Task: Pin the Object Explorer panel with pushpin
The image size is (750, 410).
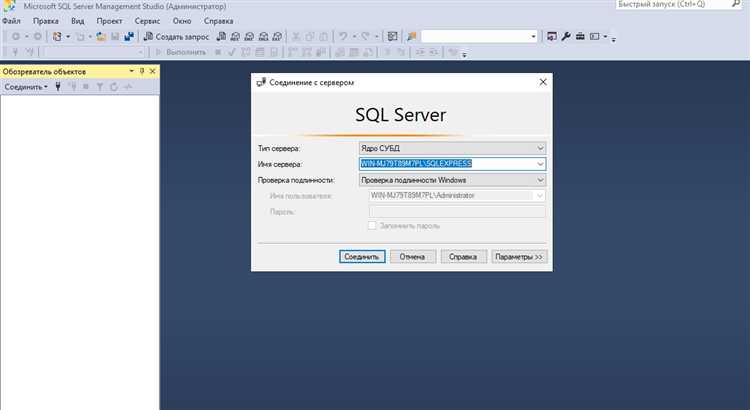Action: (x=141, y=72)
